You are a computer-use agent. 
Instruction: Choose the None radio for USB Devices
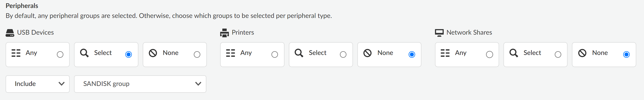(x=197, y=54)
